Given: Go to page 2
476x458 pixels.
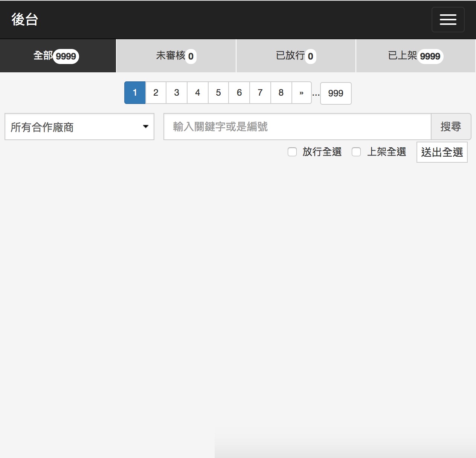Looking at the screenshot, I should (x=156, y=93).
